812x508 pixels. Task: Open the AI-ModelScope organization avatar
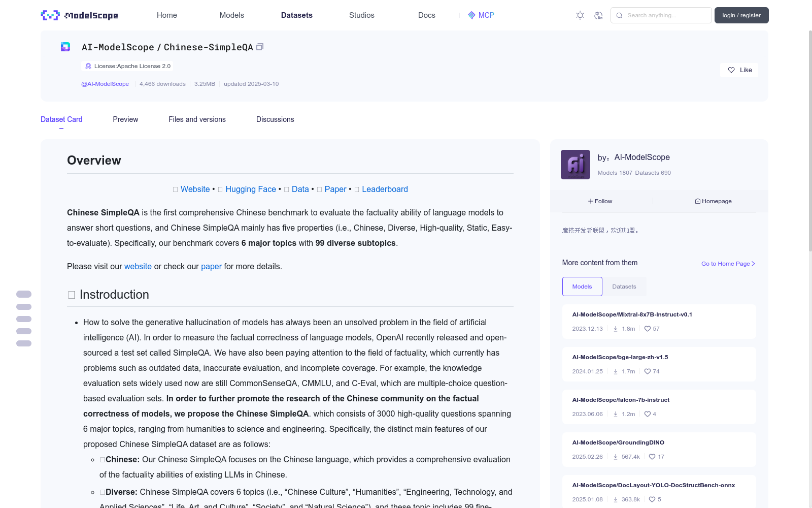(576, 165)
